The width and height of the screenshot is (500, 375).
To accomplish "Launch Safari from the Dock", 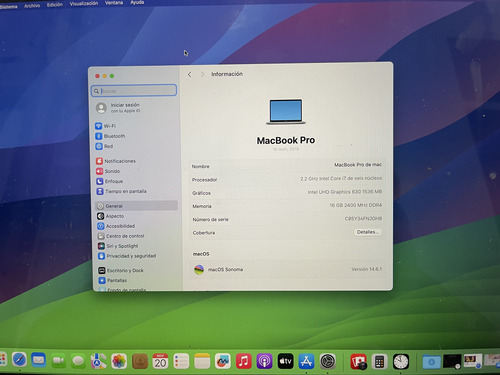I will click(19, 360).
